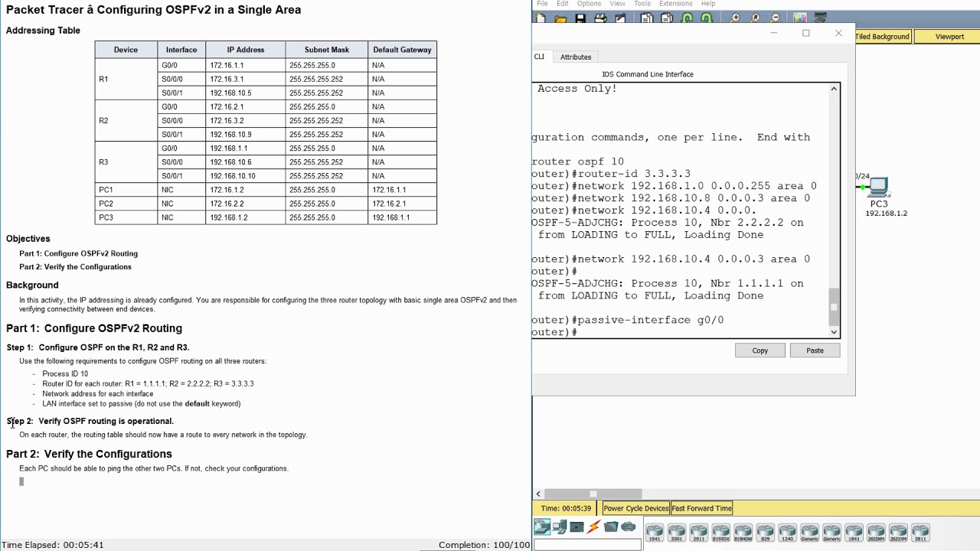The image size is (980, 551).
Task: Click Power Cycle Devices button
Action: [x=635, y=508]
